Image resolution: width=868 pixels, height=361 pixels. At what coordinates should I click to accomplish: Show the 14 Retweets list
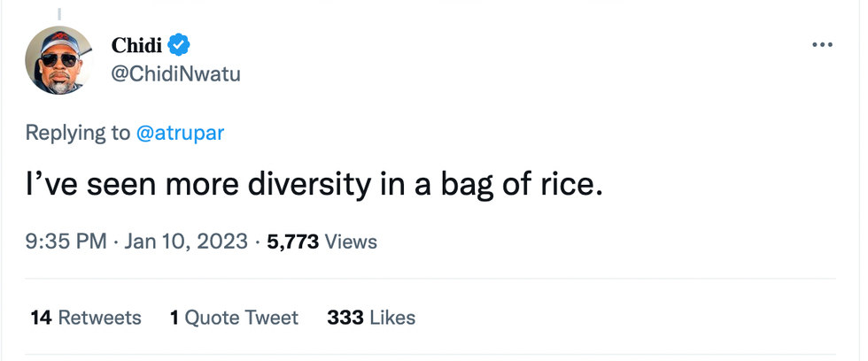[x=86, y=317]
